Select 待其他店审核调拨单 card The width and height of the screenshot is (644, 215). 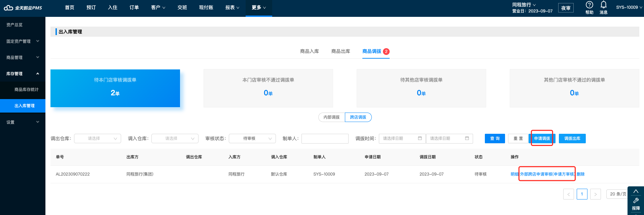click(x=421, y=88)
